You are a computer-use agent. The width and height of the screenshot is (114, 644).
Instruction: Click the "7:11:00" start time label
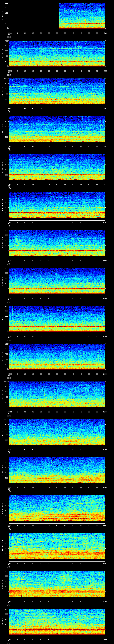click(x=9, y=298)
